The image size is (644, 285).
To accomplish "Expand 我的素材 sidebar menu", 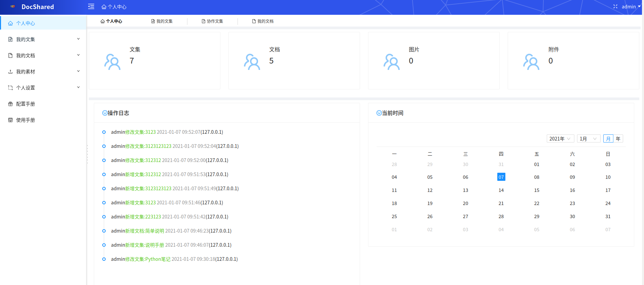I will pos(43,72).
